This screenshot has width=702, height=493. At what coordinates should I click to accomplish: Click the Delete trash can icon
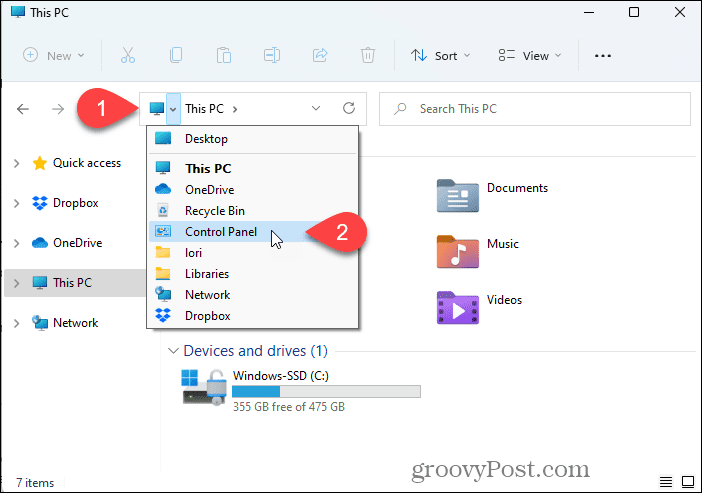click(368, 56)
